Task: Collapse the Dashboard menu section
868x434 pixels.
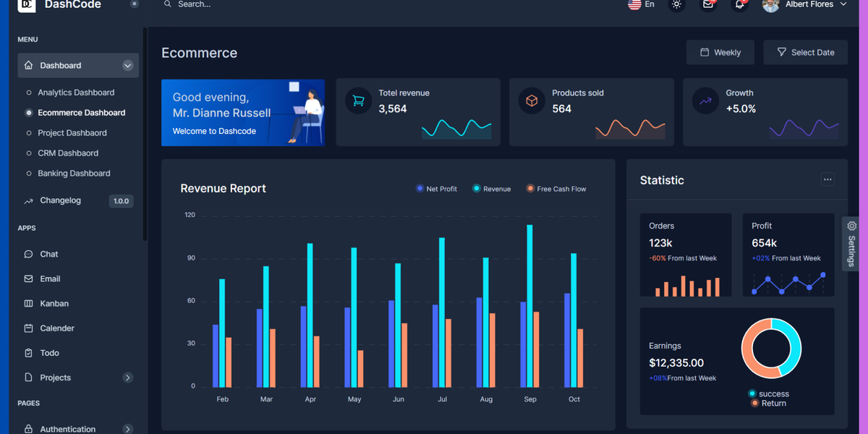Action: [127, 65]
